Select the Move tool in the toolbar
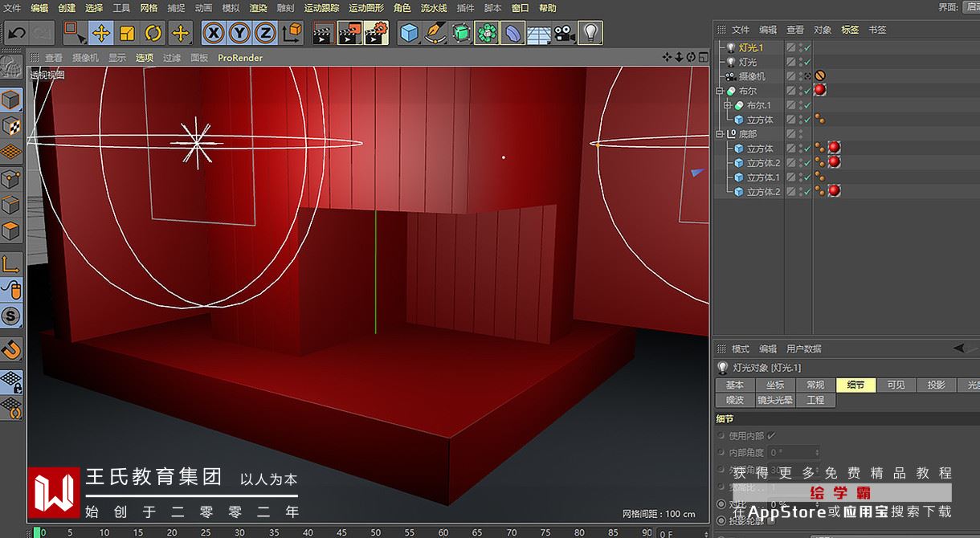Image resolution: width=980 pixels, height=538 pixels. [100, 33]
